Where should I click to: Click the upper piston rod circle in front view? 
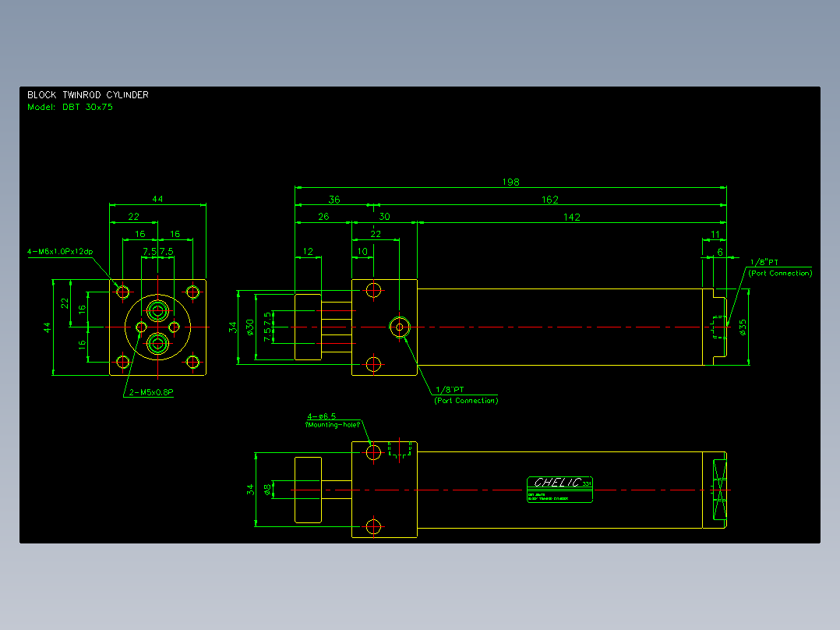(158, 310)
